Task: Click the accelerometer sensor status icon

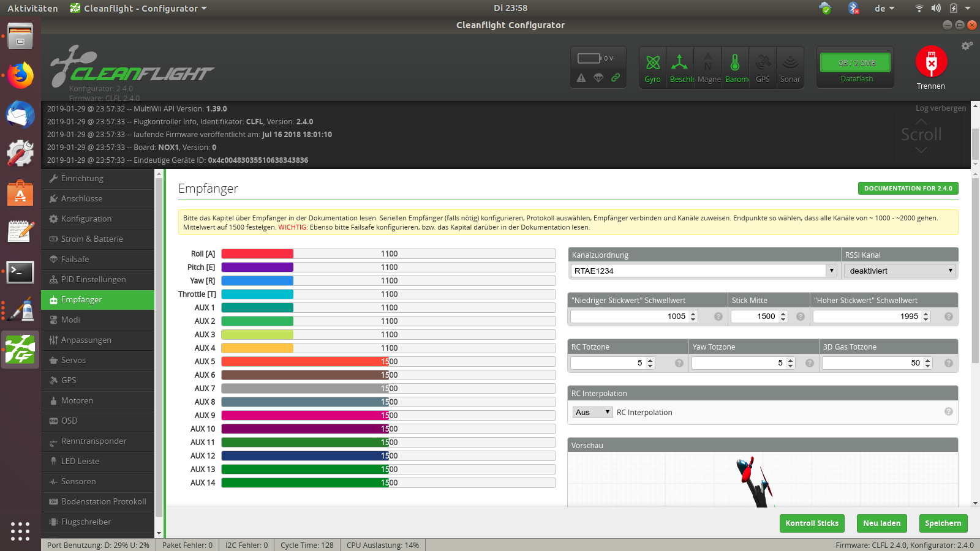Action: click(x=680, y=67)
